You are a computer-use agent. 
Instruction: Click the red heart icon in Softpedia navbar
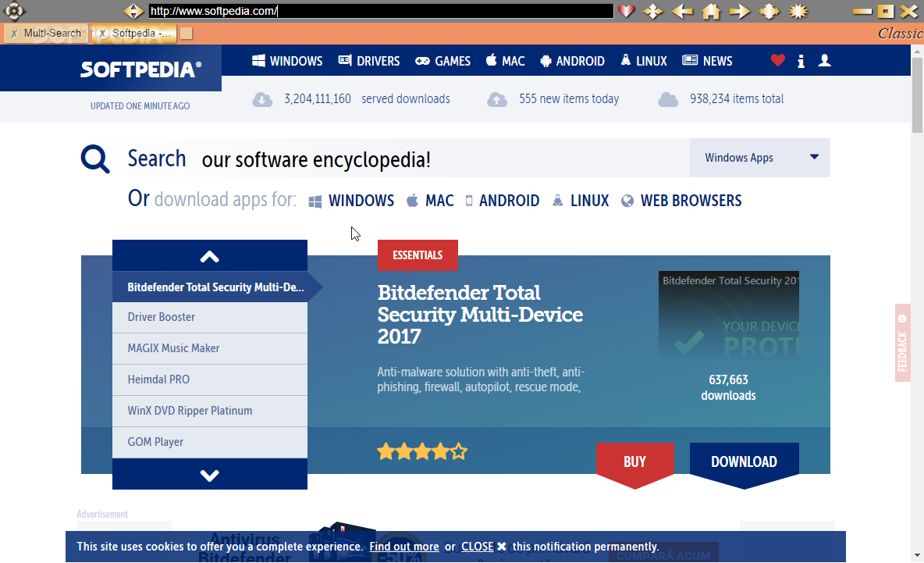coord(778,60)
